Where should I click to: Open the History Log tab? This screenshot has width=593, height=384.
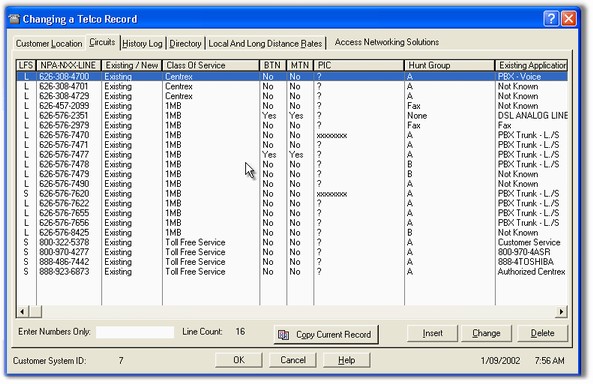click(142, 44)
